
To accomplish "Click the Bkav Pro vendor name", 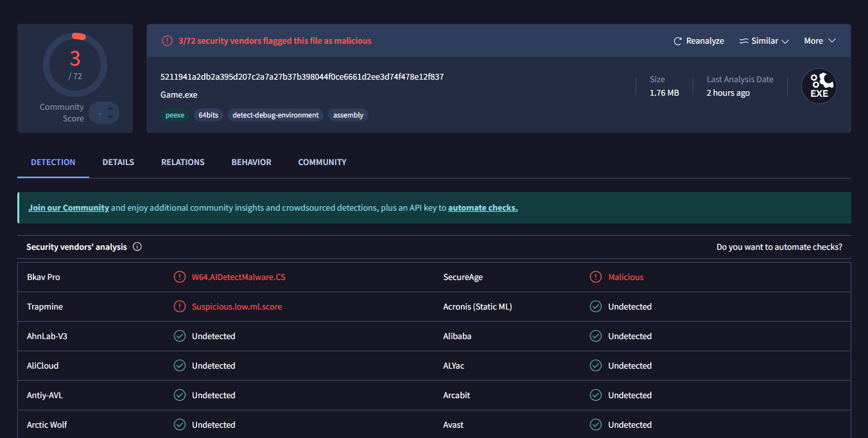I will tap(44, 277).
